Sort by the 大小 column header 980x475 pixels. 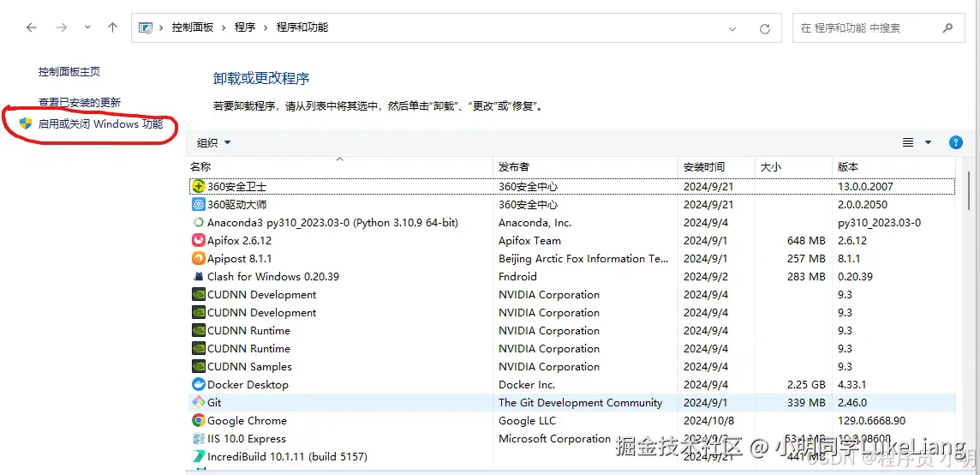(x=794, y=167)
